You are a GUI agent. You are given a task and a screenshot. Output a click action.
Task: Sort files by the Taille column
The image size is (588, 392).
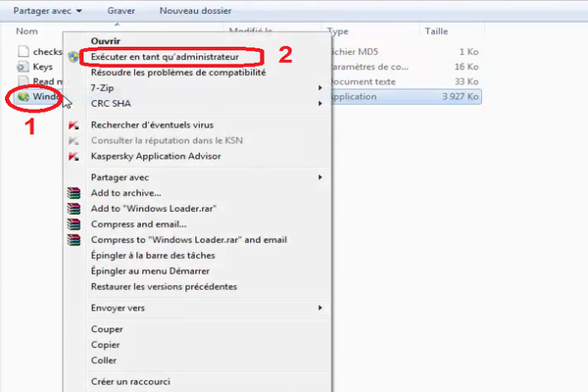(x=436, y=31)
